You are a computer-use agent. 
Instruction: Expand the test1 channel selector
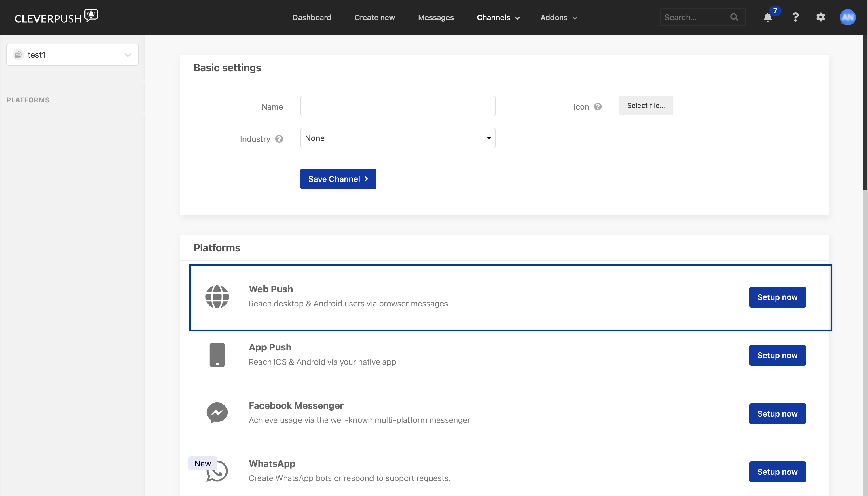point(128,54)
